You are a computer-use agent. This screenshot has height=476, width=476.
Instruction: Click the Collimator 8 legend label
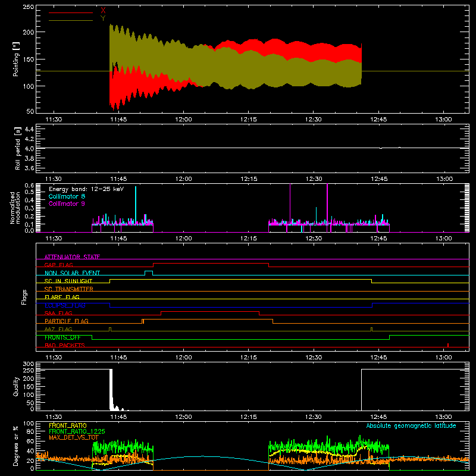pos(67,196)
